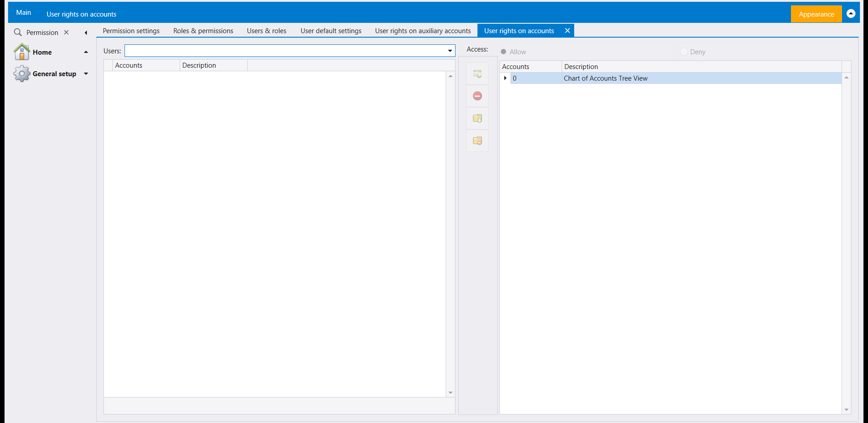This screenshot has width=868, height=423.
Task: Clear the Permission search with X
Action: tap(66, 32)
